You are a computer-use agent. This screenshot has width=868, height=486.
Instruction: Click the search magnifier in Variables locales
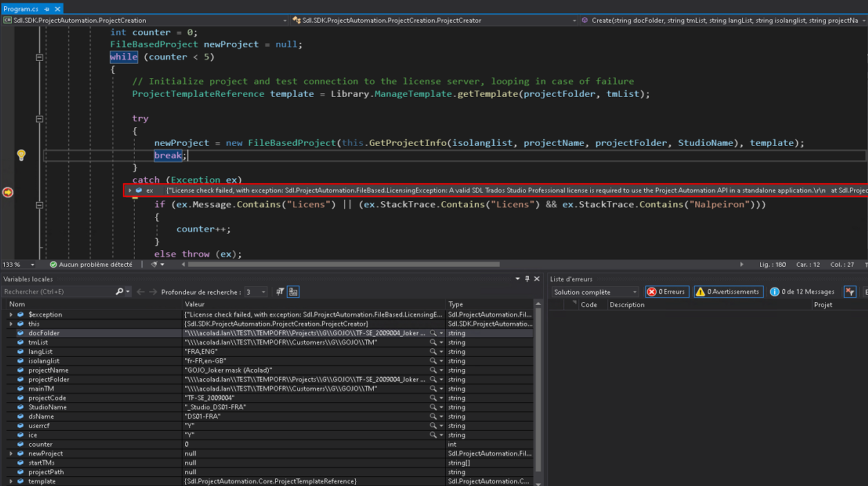click(120, 292)
